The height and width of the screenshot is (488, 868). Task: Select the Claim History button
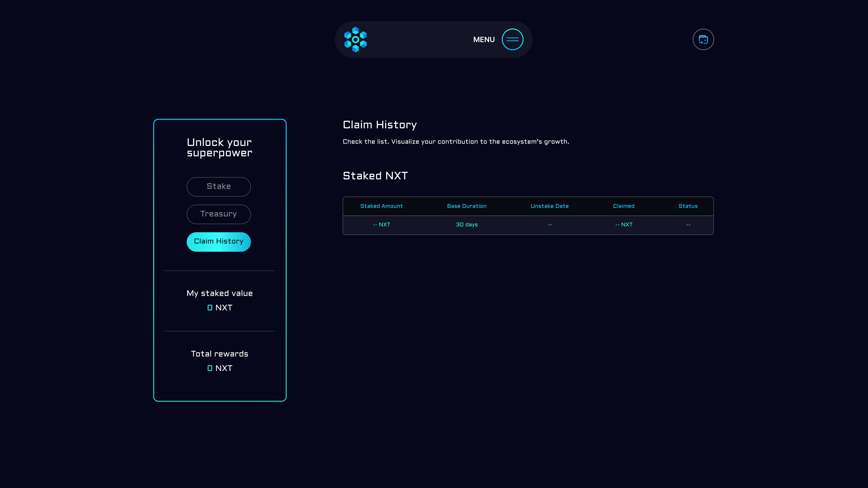pos(218,242)
